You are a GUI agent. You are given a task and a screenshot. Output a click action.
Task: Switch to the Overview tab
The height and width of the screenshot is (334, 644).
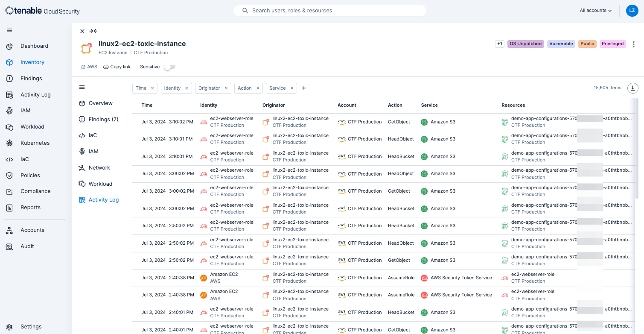(x=101, y=103)
